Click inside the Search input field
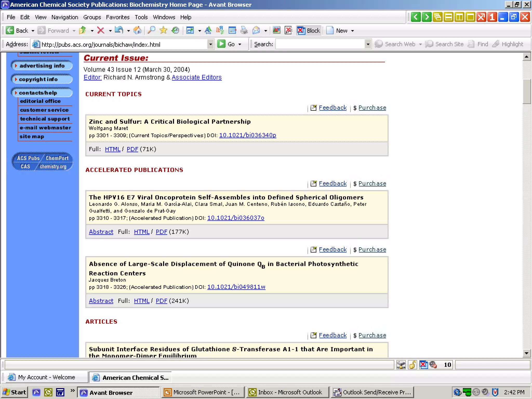This screenshot has width=532, height=399. click(x=320, y=44)
